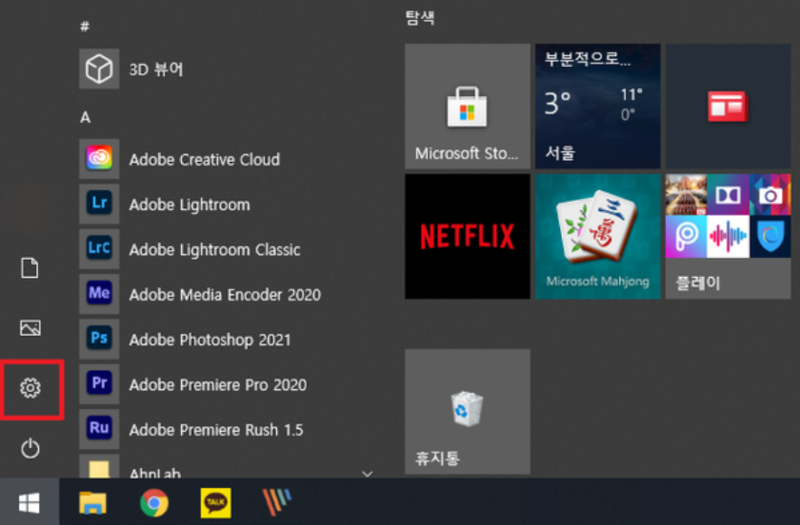Click the A letter group header
800x525 pixels.
[x=85, y=117]
